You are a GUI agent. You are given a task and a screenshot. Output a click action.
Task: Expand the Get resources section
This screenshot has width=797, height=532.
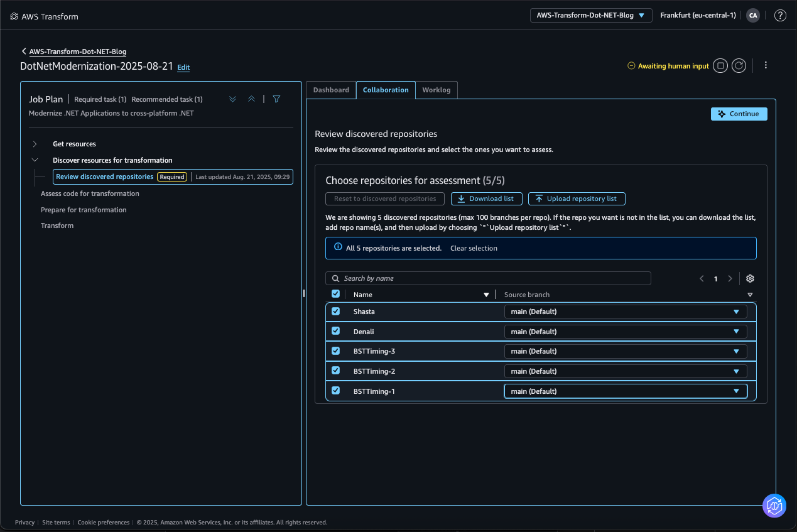pyautogui.click(x=36, y=144)
